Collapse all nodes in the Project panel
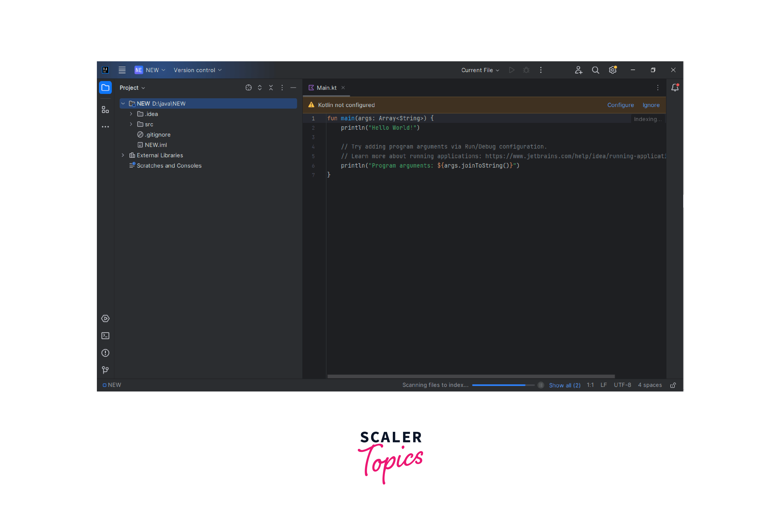 [271, 88]
